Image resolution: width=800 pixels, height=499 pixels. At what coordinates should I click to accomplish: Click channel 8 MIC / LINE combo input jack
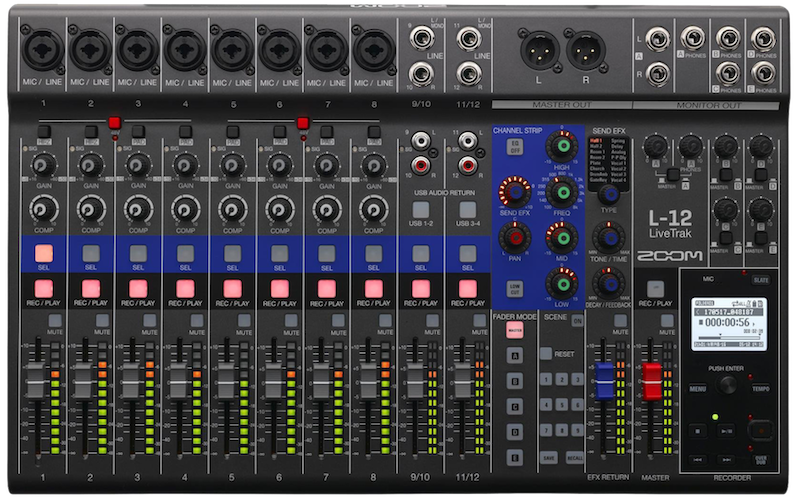(x=374, y=50)
